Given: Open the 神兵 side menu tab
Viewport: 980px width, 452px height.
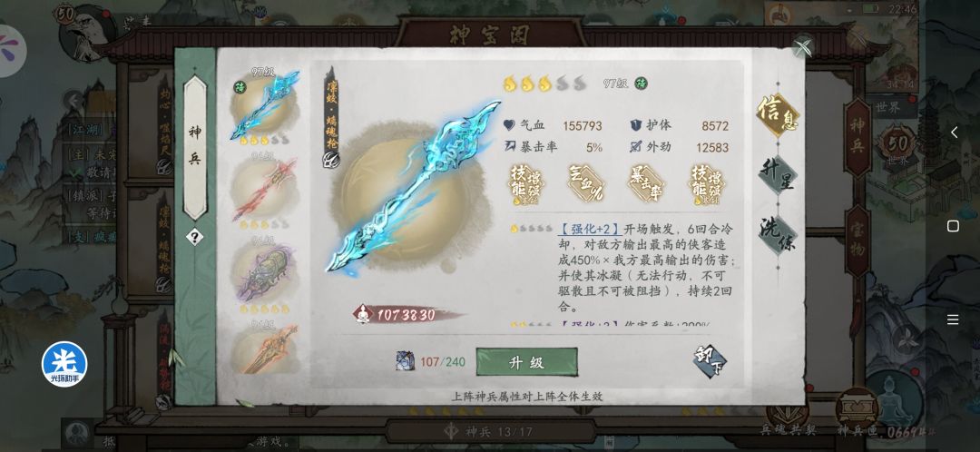Looking at the screenshot, I should [857, 138].
